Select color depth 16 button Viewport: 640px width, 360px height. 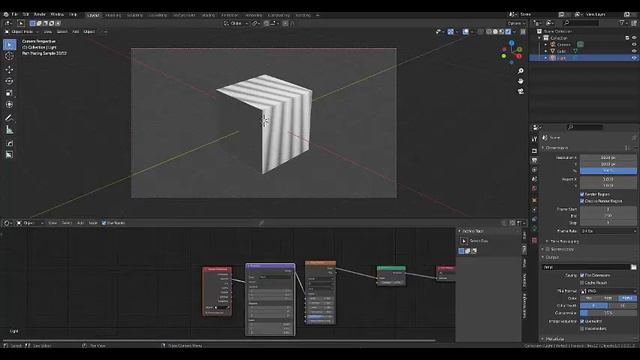[622, 306]
